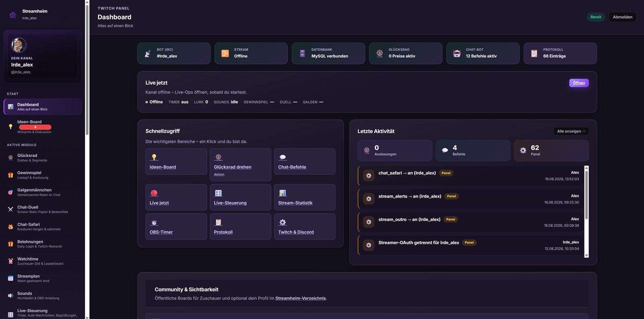Viewport: 644px width, 319px height.
Task: Open Glücksrad drehen quick access tile
Action: click(x=240, y=165)
